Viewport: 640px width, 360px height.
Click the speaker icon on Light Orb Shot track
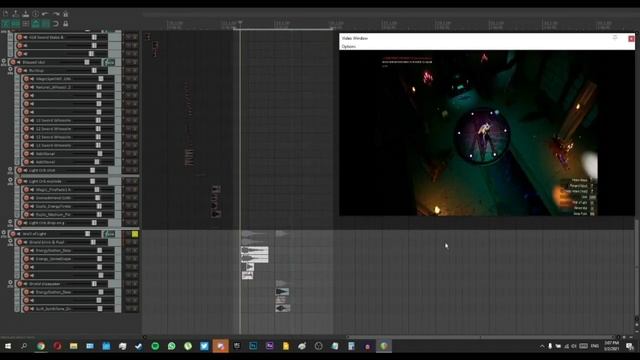(x=25, y=170)
